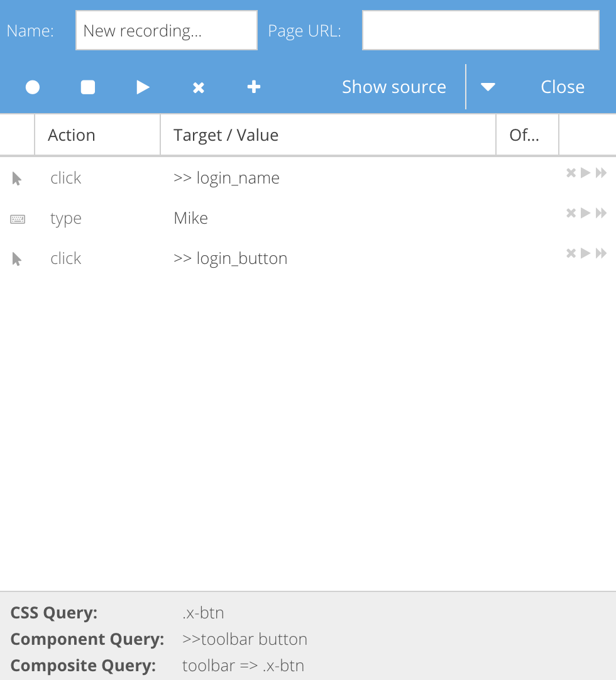The height and width of the screenshot is (680, 616).
Task: Play from the login_button step onward
Action: click(601, 253)
